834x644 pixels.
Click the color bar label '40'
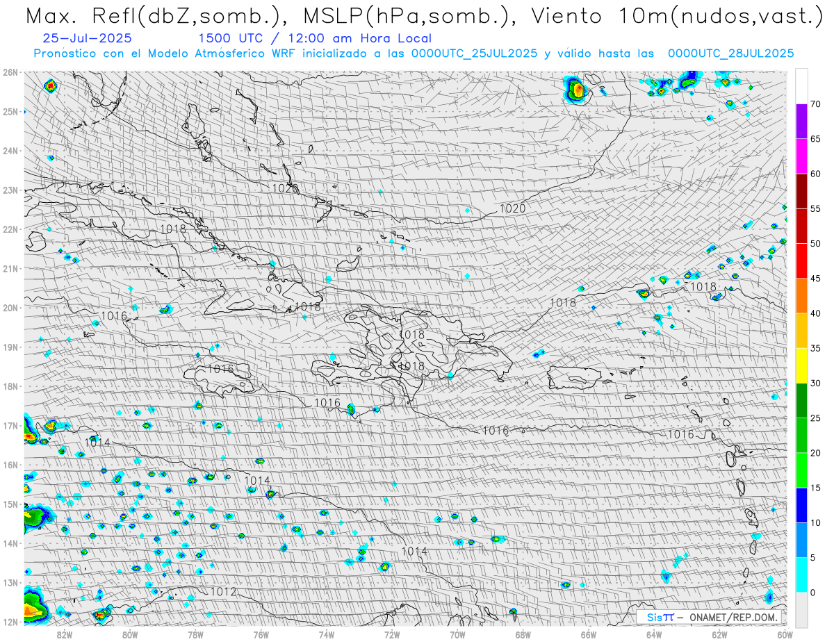[x=816, y=313]
